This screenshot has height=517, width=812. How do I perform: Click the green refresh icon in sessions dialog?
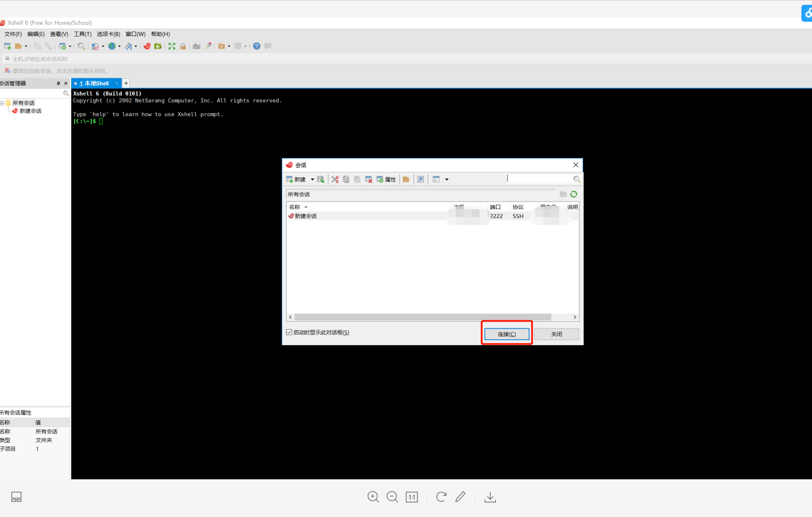pyautogui.click(x=574, y=194)
